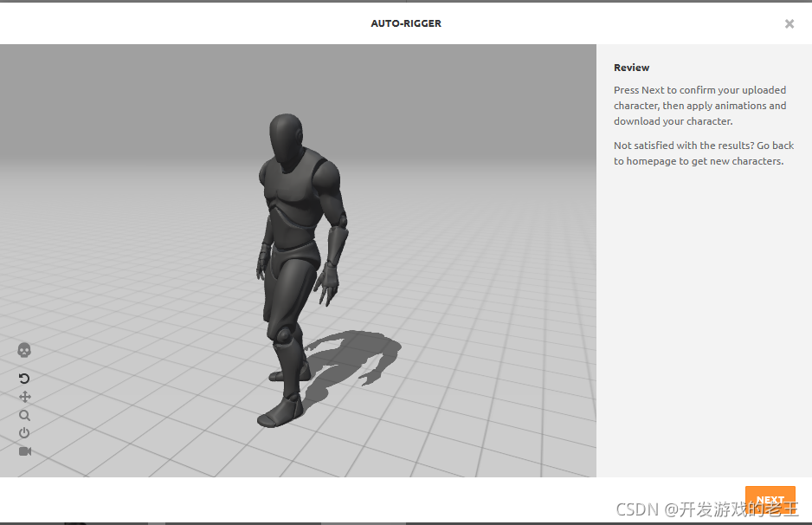Image resolution: width=812 pixels, height=525 pixels.
Task: Select the rotate view tool icon
Action: coord(24,379)
